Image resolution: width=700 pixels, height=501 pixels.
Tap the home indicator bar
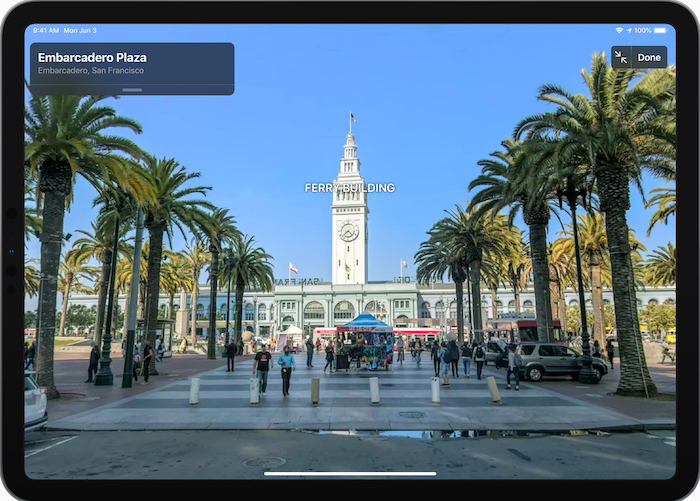tap(350, 474)
